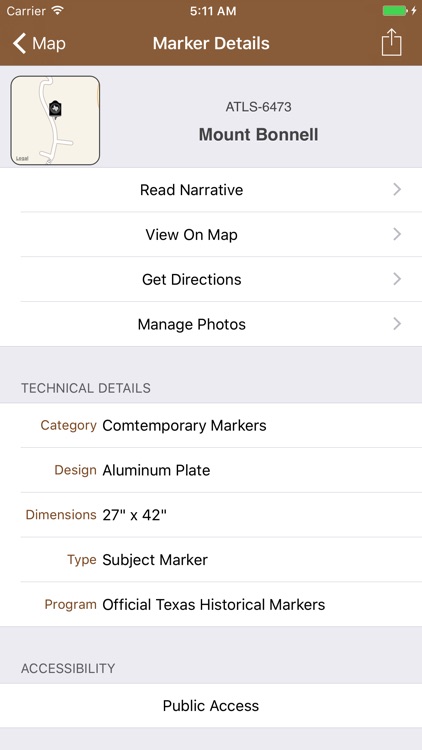Image resolution: width=422 pixels, height=750 pixels.
Task: Tap the historical marker pin on map
Action: (x=55, y=109)
